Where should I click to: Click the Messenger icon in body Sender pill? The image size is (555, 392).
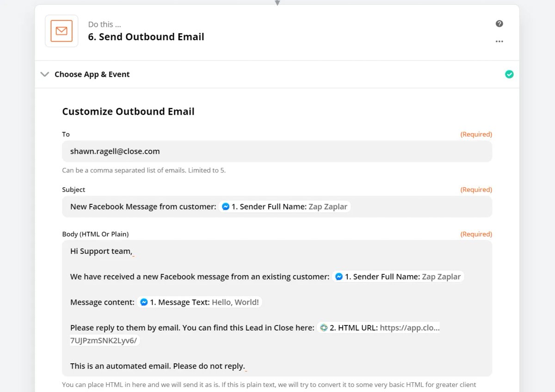[x=339, y=277]
